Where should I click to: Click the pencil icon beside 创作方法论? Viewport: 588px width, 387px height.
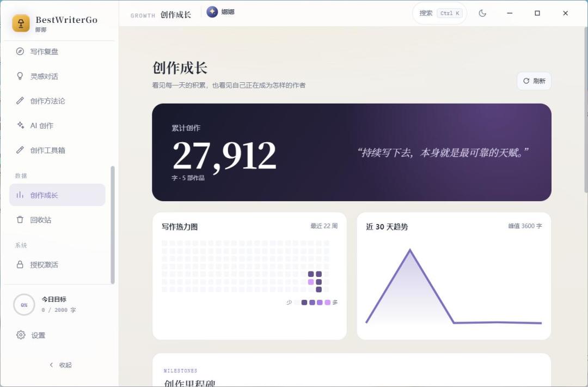pos(20,101)
